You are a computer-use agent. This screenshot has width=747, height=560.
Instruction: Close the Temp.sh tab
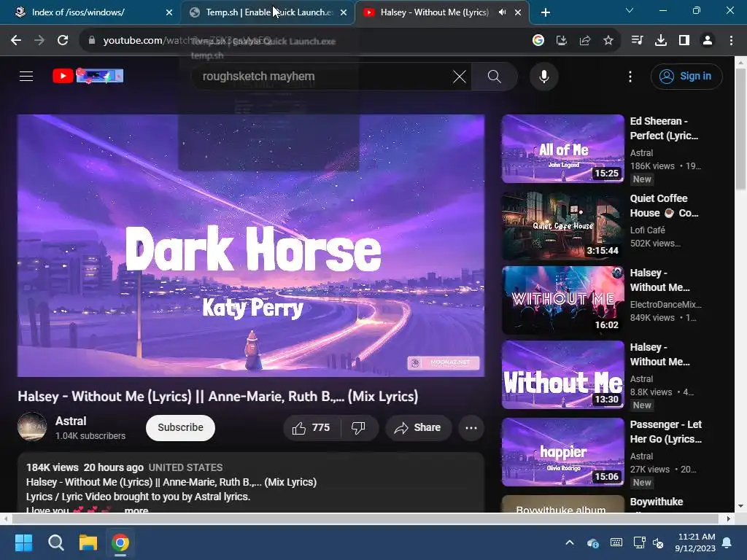344,12
